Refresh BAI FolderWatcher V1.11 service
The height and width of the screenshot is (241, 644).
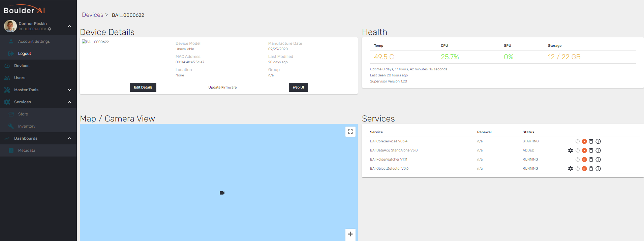pos(577,160)
